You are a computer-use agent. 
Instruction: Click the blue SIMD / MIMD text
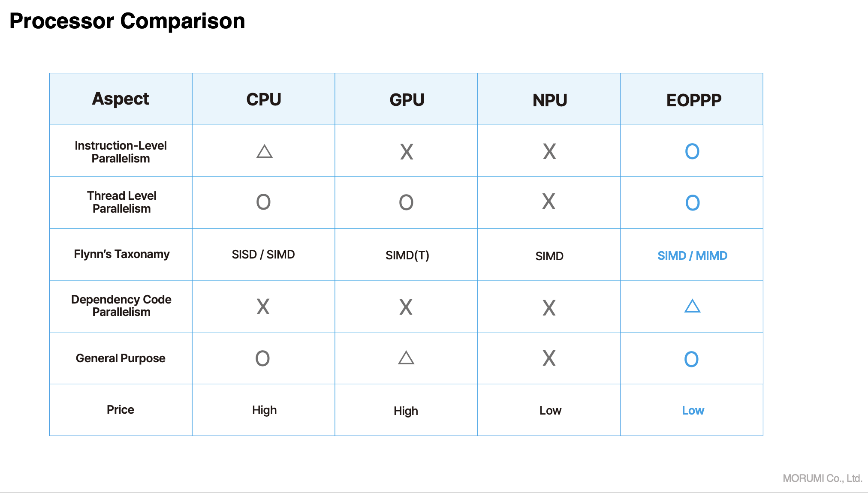[692, 256]
